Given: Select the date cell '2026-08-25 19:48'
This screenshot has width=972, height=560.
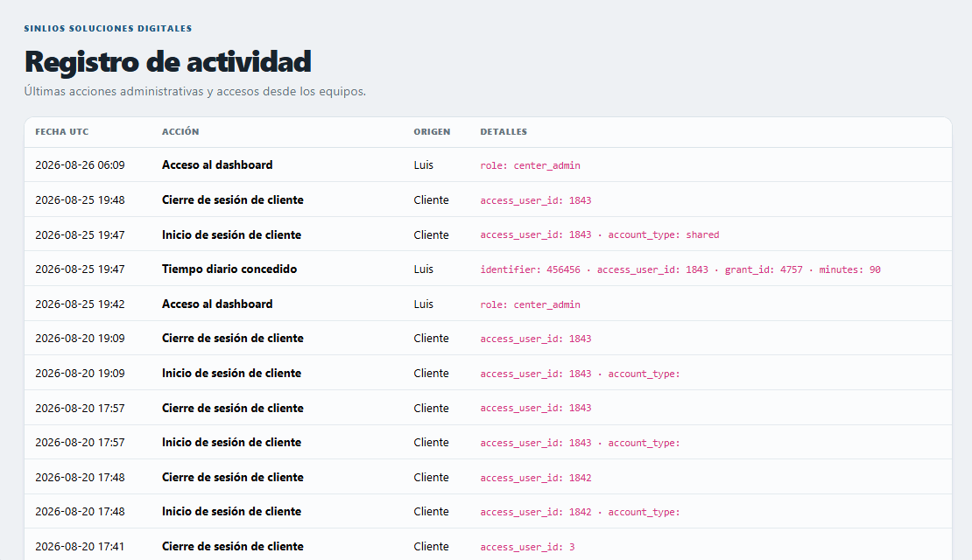Looking at the screenshot, I should tap(80, 200).
